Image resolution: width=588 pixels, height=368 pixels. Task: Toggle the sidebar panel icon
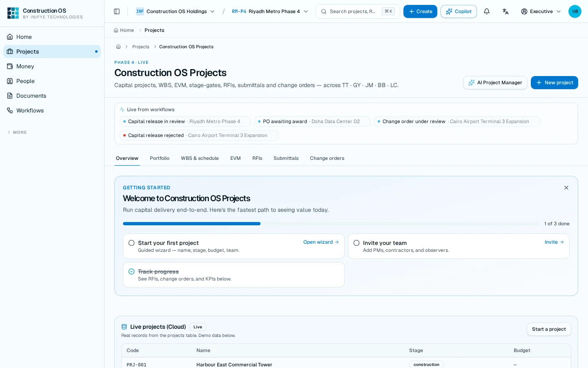[117, 11]
